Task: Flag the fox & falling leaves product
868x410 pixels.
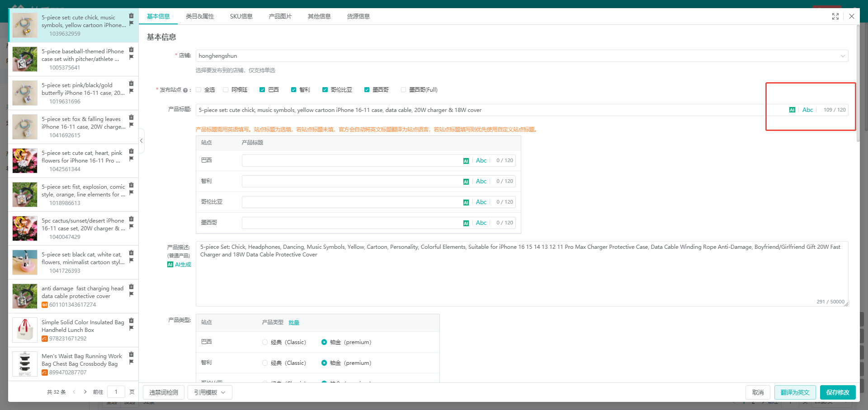Action: 131,125
